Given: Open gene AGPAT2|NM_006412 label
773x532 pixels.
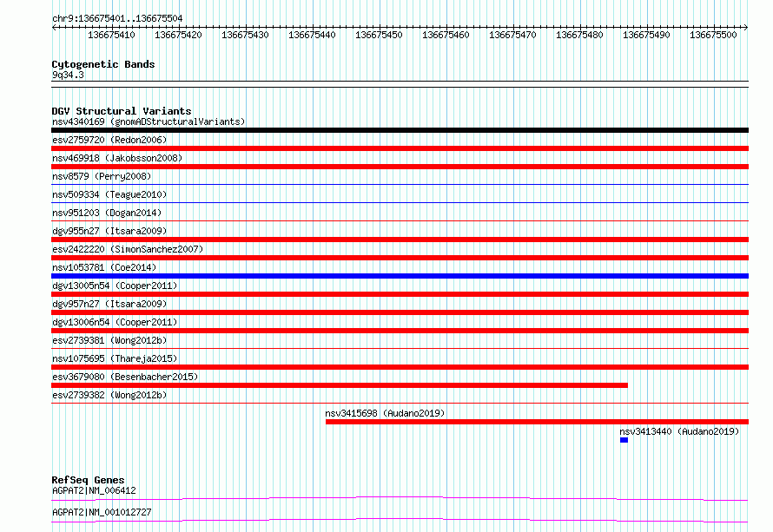Looking at the screenshot, I should (x=94, y=490).
